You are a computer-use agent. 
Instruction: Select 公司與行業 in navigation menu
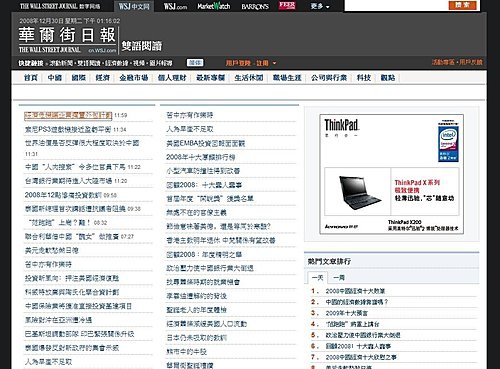pos(329,78)
